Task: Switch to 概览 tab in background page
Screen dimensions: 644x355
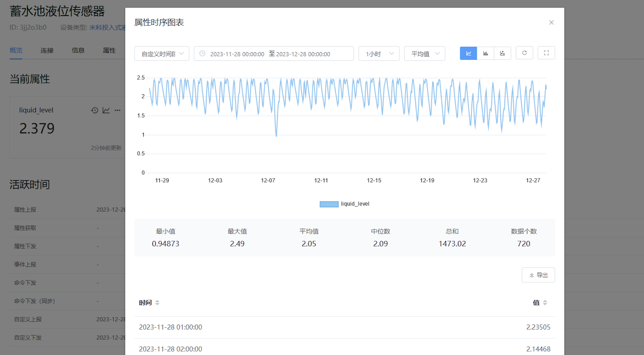Action: (16, 50)
